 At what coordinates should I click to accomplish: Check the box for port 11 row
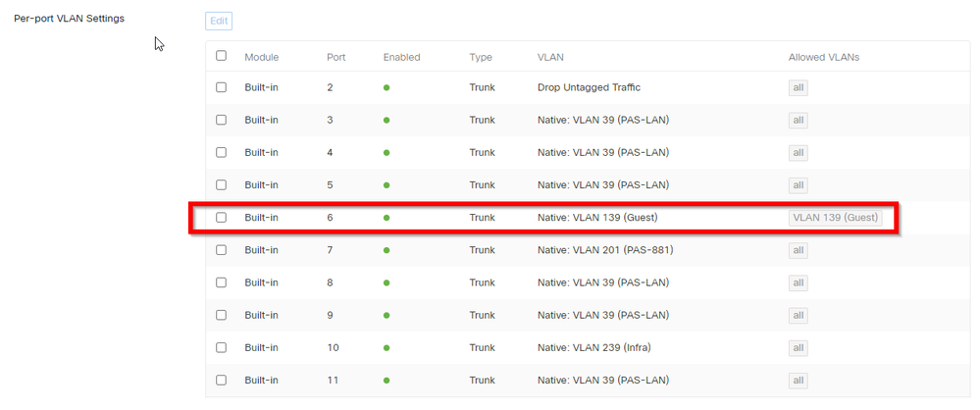pyautogui.click(x=221, y=380)
